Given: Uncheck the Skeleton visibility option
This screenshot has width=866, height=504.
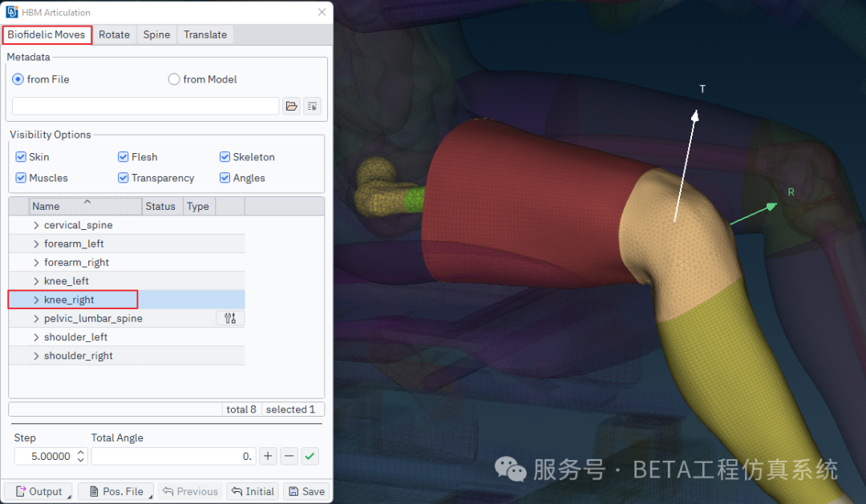Looking at the screenshot, I should click(225, 157).
